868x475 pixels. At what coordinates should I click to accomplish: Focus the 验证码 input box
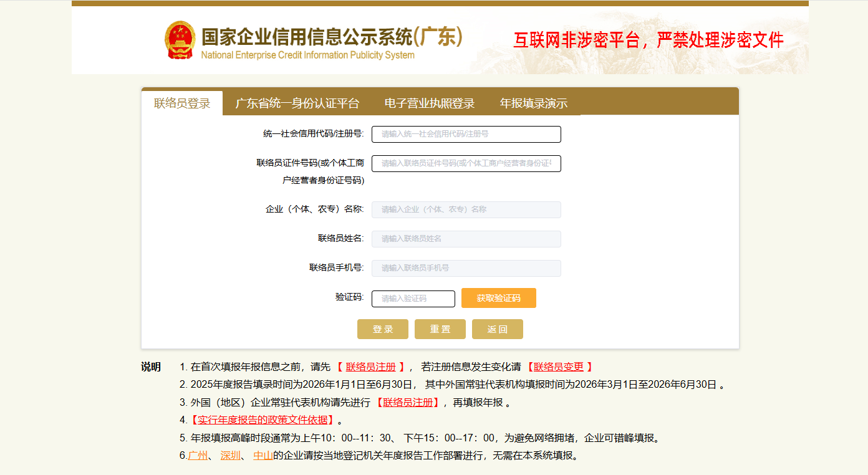pos(413,299)
